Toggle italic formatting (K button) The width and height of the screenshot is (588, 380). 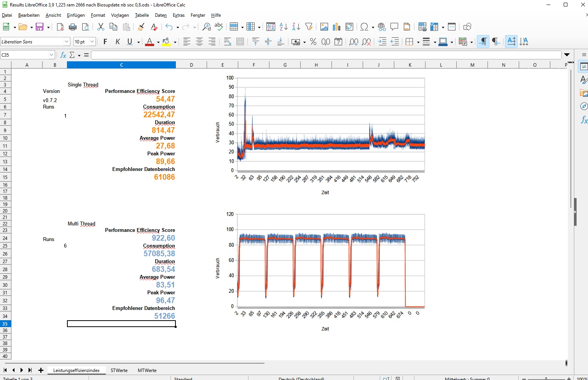pyautogui.click(x=118, y=42)
